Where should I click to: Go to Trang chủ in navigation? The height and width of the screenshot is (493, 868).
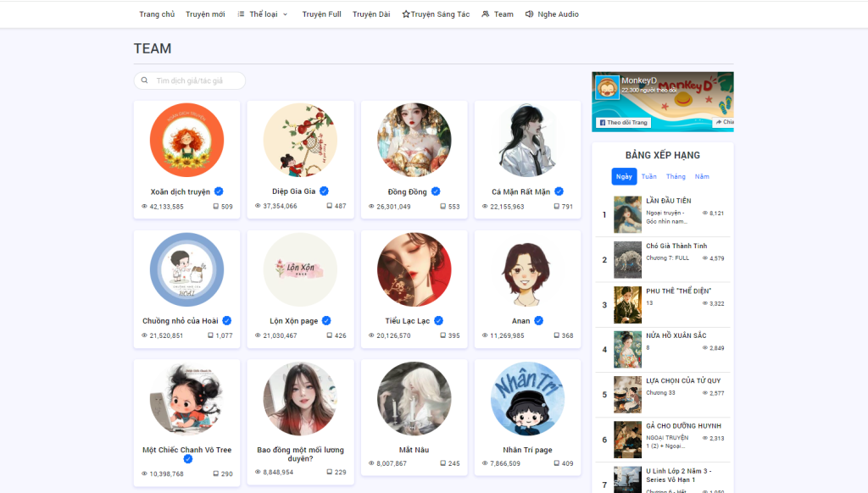pyautogui.click(x=157, y=14)
